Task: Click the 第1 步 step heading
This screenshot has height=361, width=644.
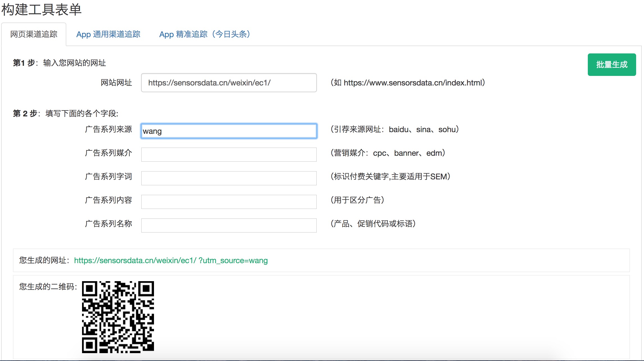Action: (59, 63)
